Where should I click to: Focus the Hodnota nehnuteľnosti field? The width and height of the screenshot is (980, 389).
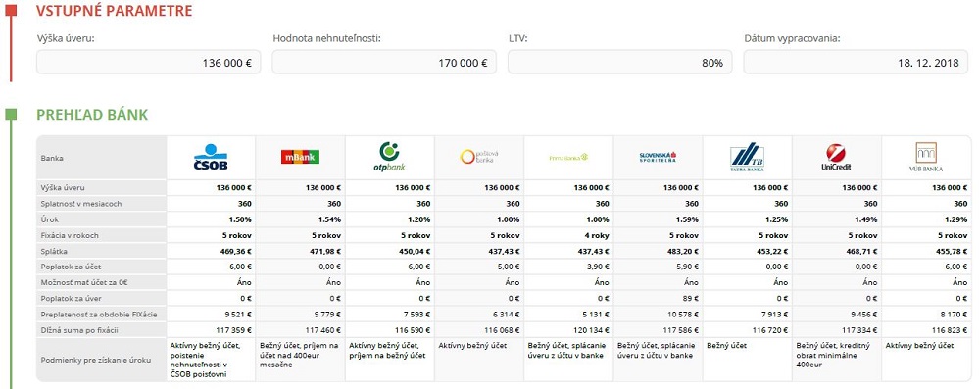coord(384,63)
